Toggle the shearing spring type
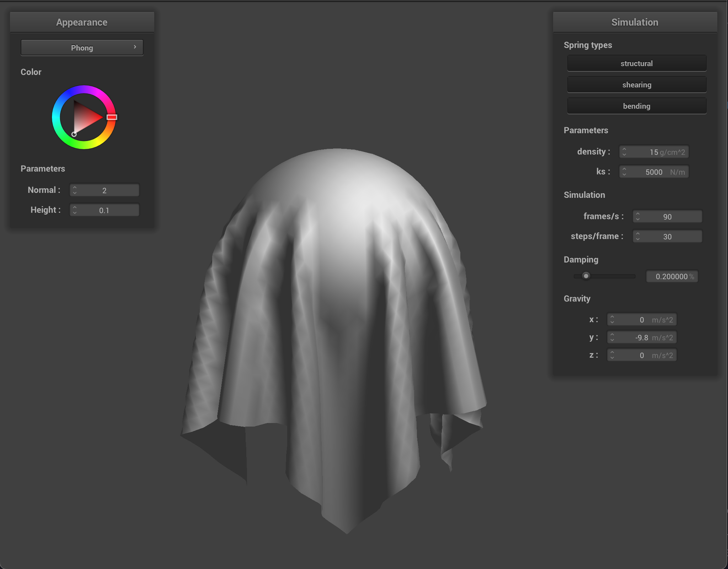This screenshot has height=569, width=728. (636, 85)
